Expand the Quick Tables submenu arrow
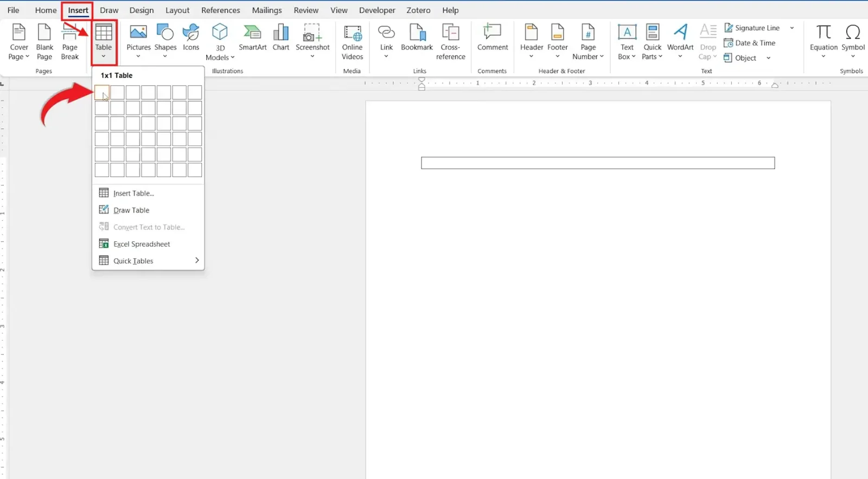This screenshot has width=868, height=479. [197, 260]
